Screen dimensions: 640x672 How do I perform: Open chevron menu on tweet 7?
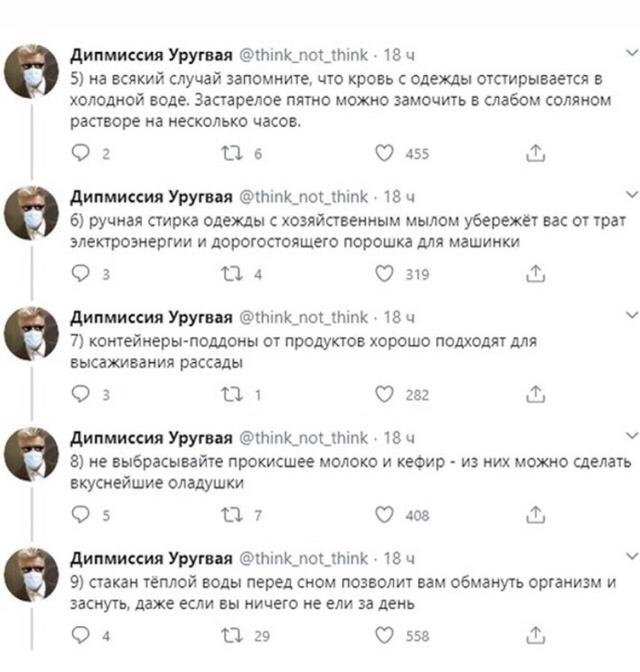(x=633, y=315)
